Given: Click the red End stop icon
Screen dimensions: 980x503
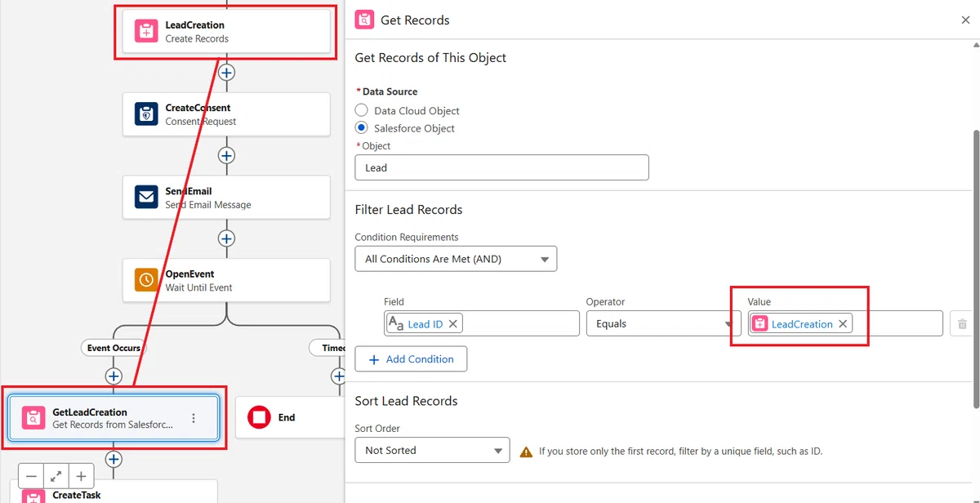Looking at the screenshot, I should pyautogui.click(x=259, y=417).
